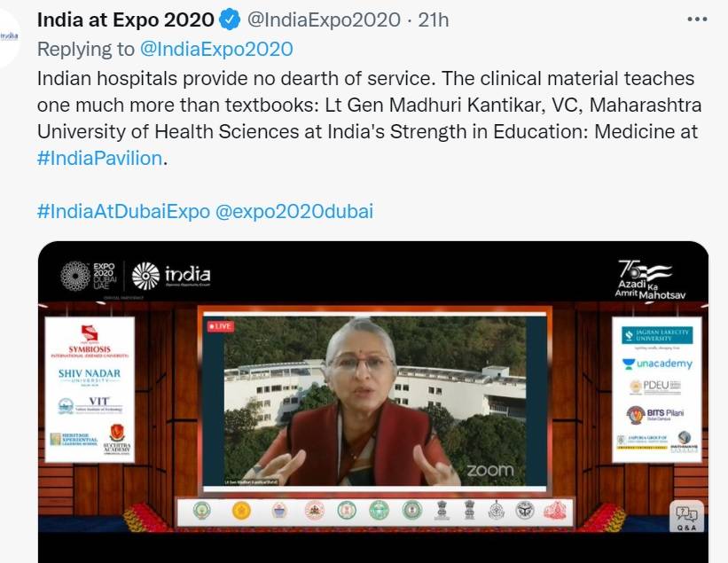
Task: Click the profile avatar beside the tweet
Action: (x=8, y=37)
